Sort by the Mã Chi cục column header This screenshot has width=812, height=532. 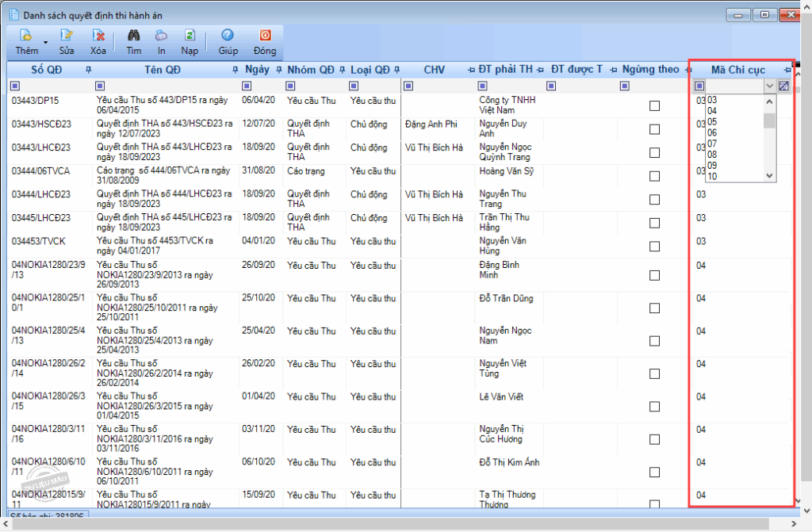(x=738, y=70)
